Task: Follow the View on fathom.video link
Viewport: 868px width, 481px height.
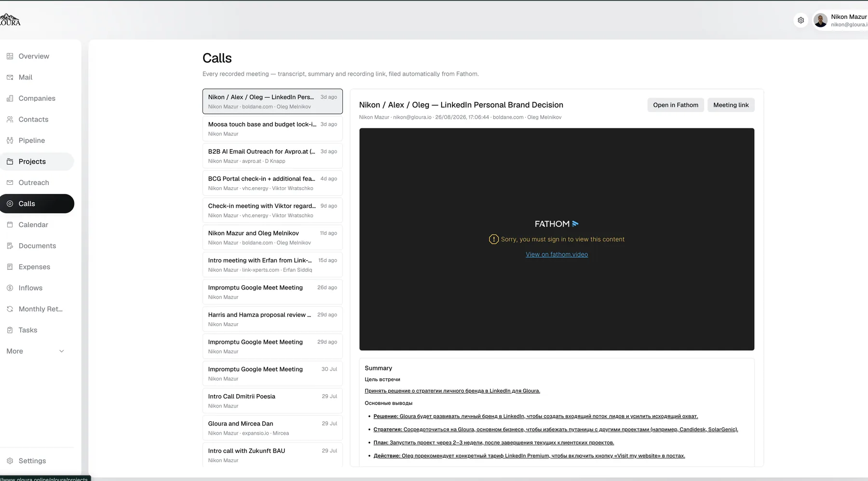Action: pyautogui.click(x=556, y=254)
